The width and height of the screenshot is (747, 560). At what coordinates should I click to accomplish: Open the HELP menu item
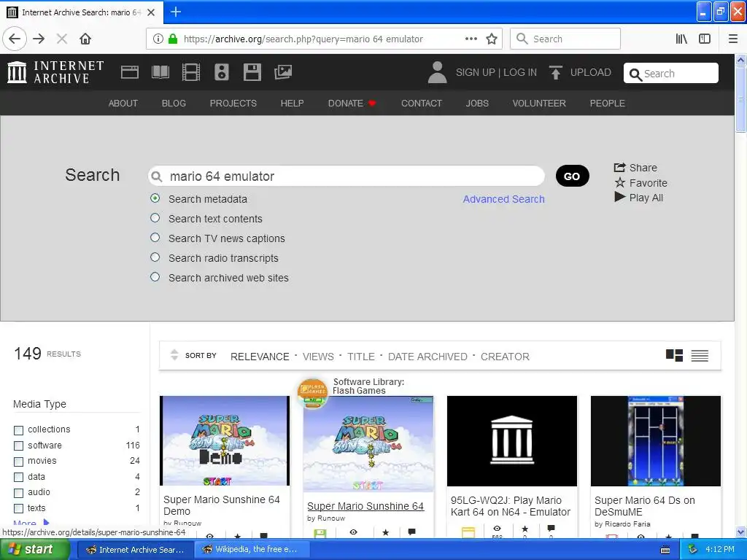coord(292,104)
